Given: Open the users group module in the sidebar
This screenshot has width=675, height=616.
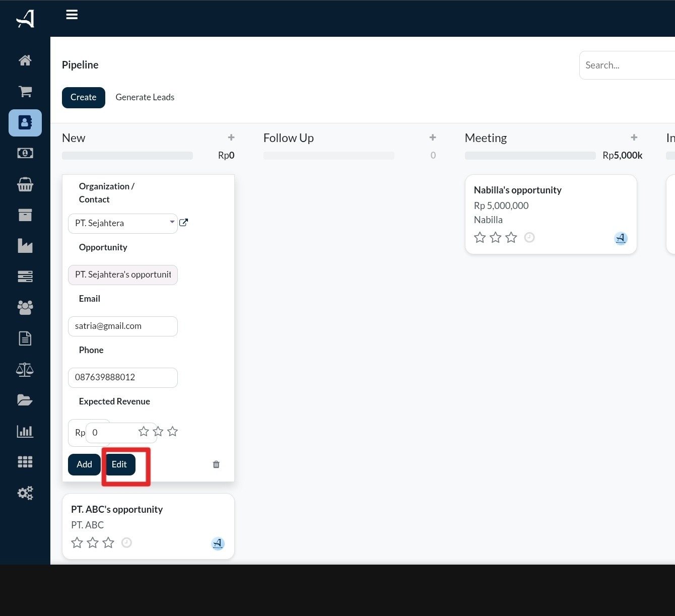Looking at the screenshot, I should (25, 307).
